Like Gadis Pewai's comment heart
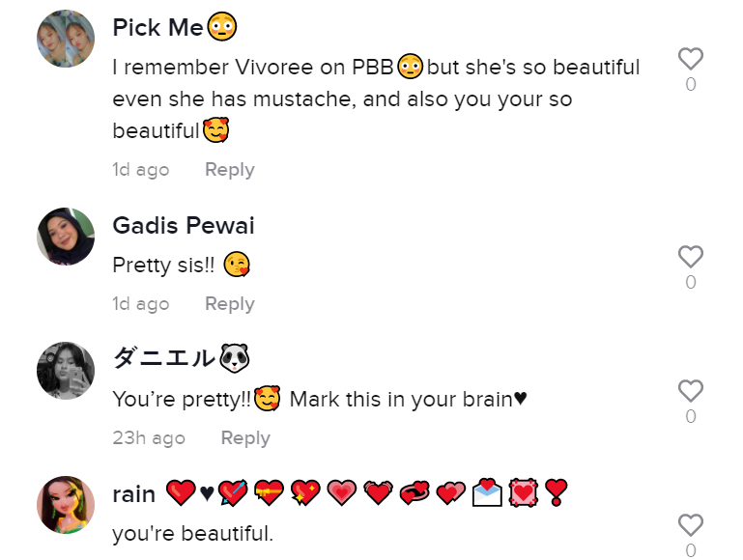 click(690, 257)
